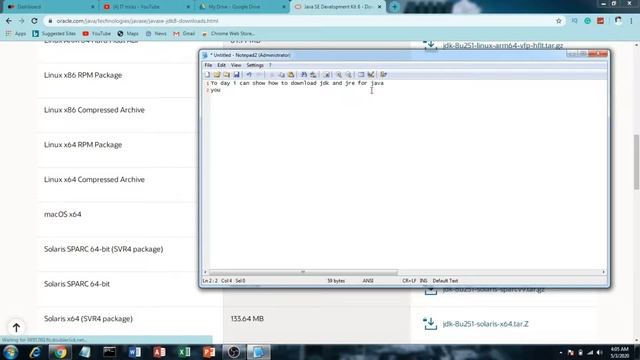Open the Edit menu in Notepad2
This screenshot has width=640, height=360.
click(221, 65)
